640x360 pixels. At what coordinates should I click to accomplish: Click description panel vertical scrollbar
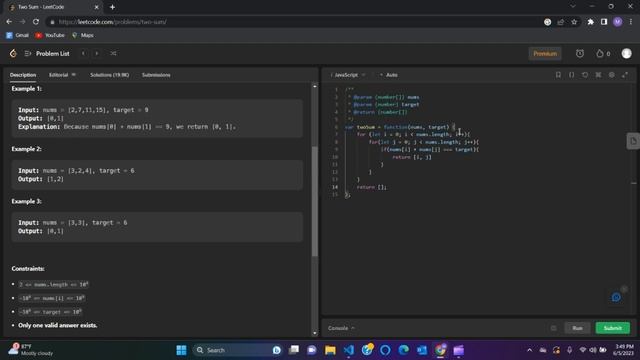315,201
